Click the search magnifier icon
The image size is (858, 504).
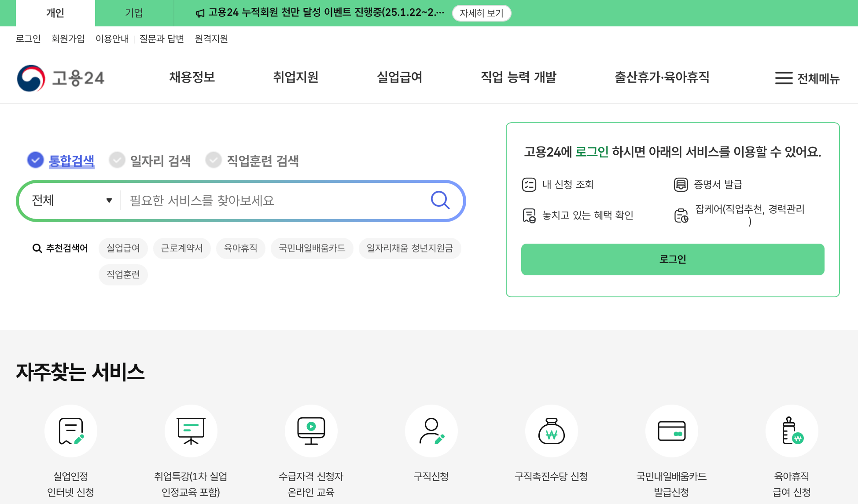point(440,201)
